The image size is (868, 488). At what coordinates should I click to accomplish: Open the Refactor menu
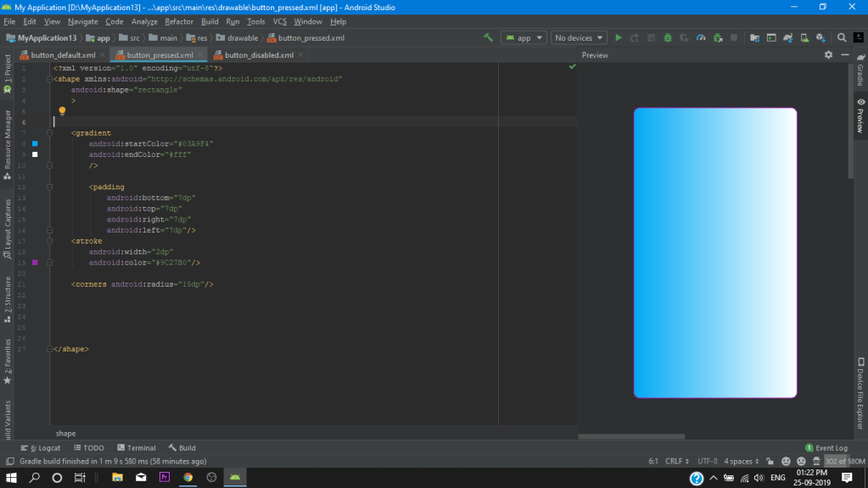(179, 21)
